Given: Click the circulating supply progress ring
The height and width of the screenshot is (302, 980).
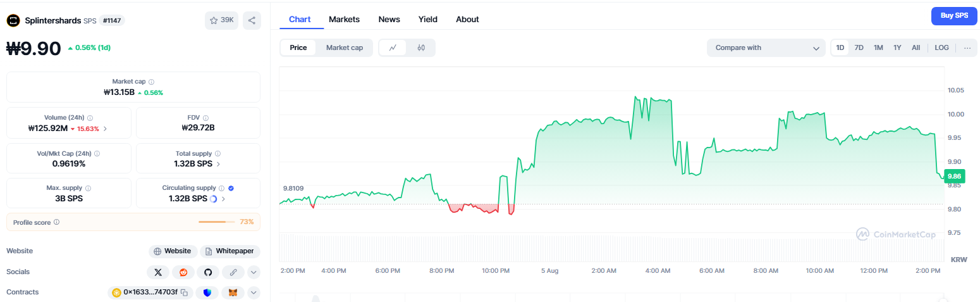Looking at the screenshot, I should click(213, 199).
